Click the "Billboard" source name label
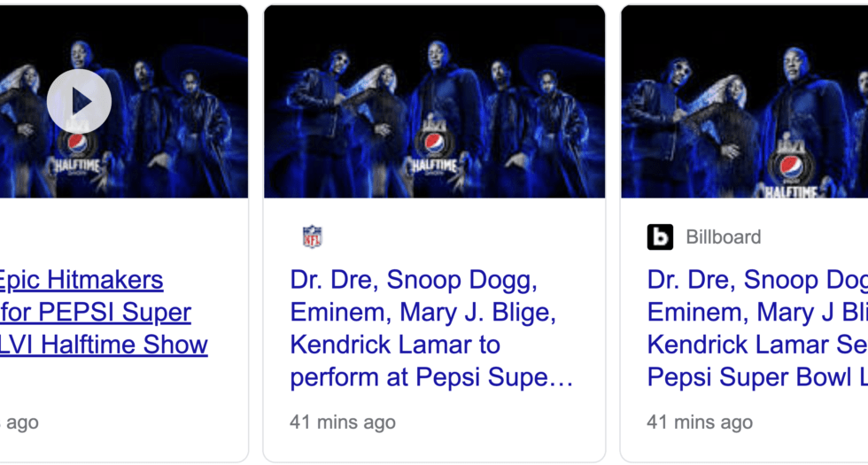The height and width of the screenshot is (465, 868). (x=723, y=237)
